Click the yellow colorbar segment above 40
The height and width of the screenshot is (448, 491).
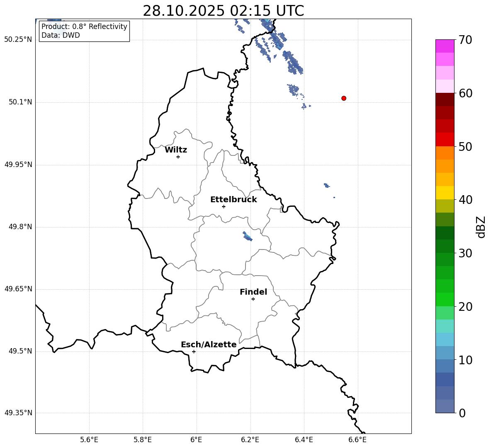(445, 193)
